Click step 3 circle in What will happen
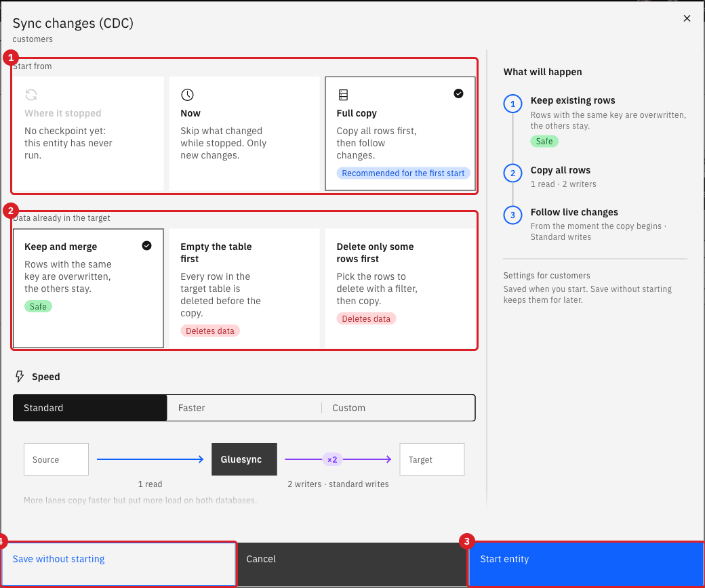This screenshot has height=588, width=705. coord(512,215)
